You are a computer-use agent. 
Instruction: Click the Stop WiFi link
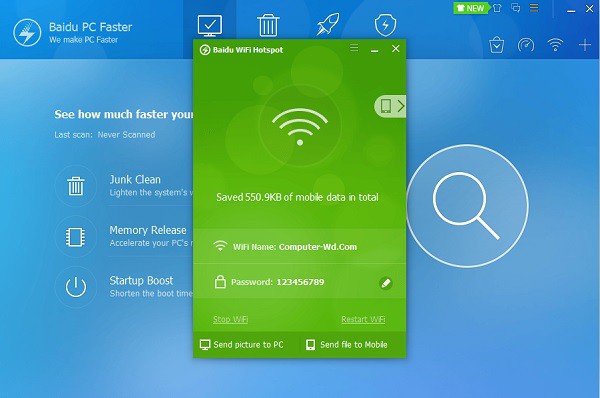pos(230,319)
